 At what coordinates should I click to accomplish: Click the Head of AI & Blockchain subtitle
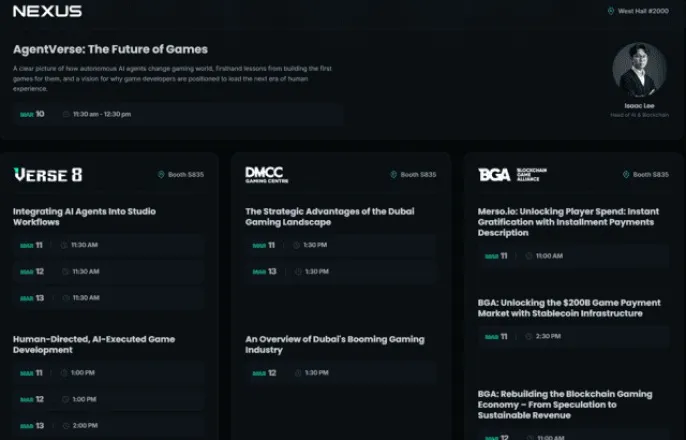[639, 115]
